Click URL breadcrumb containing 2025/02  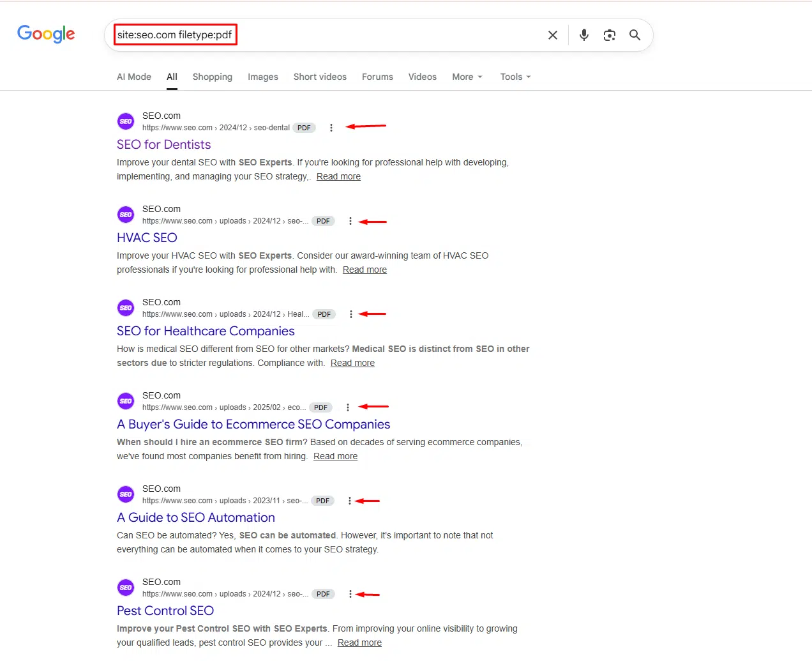224,407
